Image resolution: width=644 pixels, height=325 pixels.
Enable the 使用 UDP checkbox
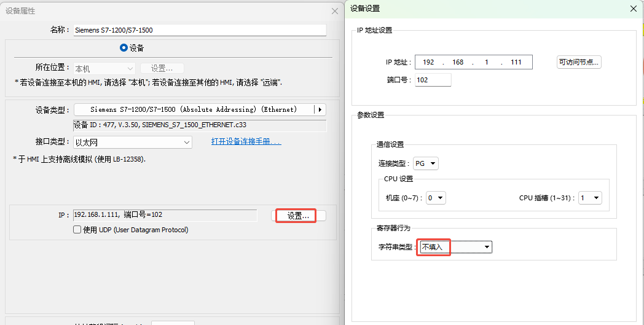(x=77, y=230)
